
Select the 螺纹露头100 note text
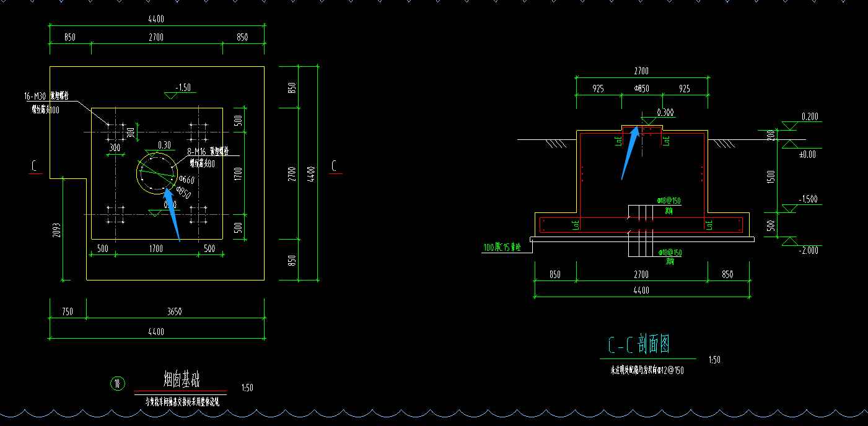[x=46, y=110]
